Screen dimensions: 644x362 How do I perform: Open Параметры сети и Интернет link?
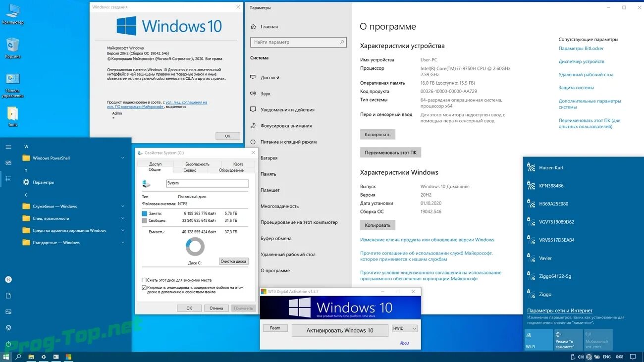[x=560, y=310]
